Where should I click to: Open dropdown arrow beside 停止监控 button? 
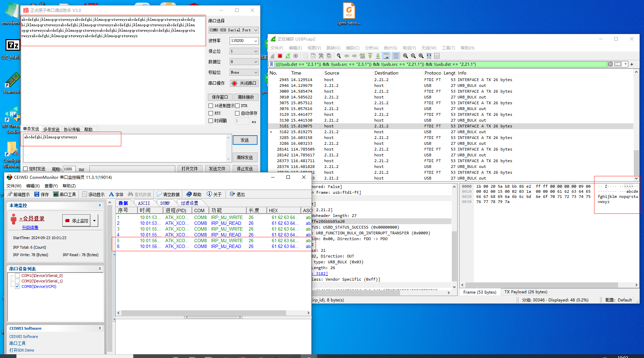pyautogui.click(x=95, y=220)
